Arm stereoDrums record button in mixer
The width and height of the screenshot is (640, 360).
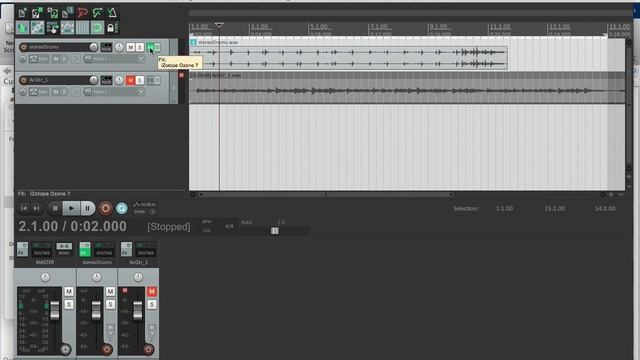(107, 349)
